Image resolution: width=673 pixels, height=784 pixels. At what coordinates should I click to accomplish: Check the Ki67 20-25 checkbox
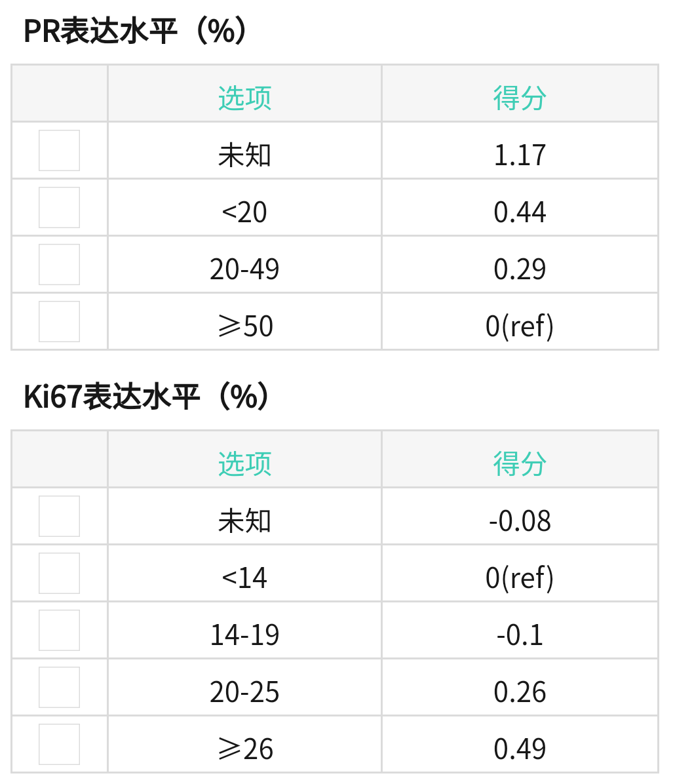pos(59,687)
